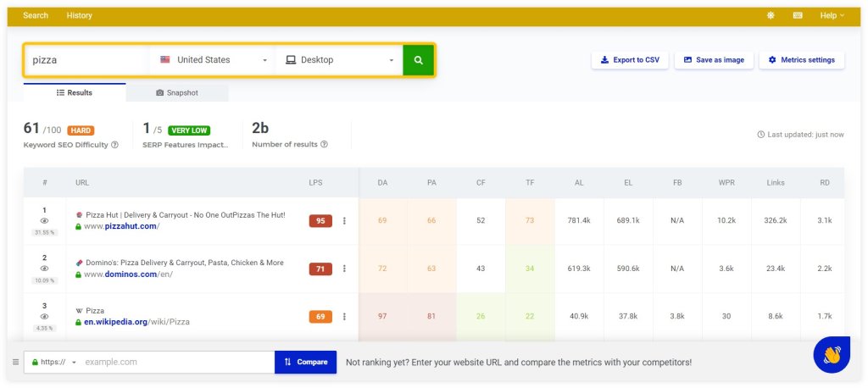Sort by the AL column header
The image size is (868, 388).
click(579, 183)
